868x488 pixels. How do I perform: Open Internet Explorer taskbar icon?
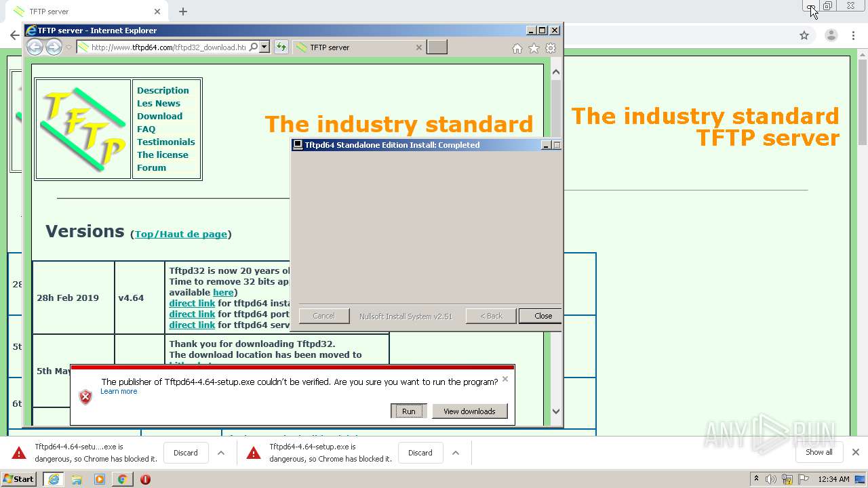54,479
